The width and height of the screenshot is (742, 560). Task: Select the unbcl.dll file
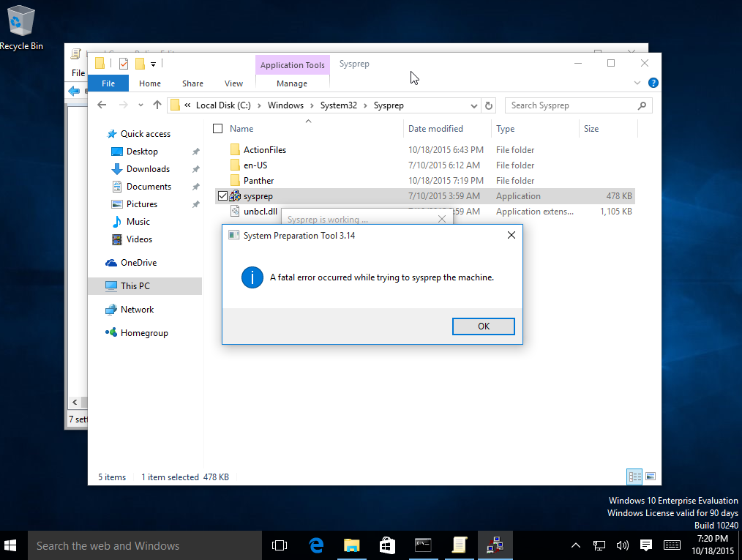(261, 212)
